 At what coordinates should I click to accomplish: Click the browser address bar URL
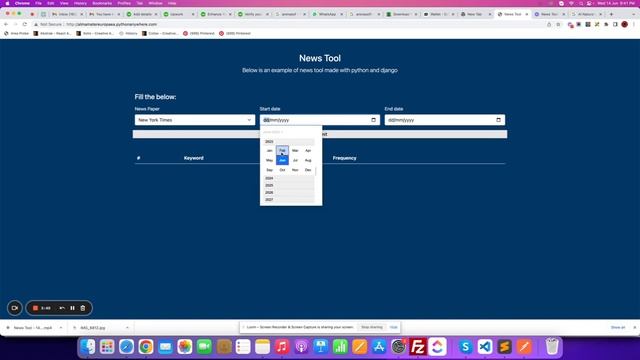point(111,24)
